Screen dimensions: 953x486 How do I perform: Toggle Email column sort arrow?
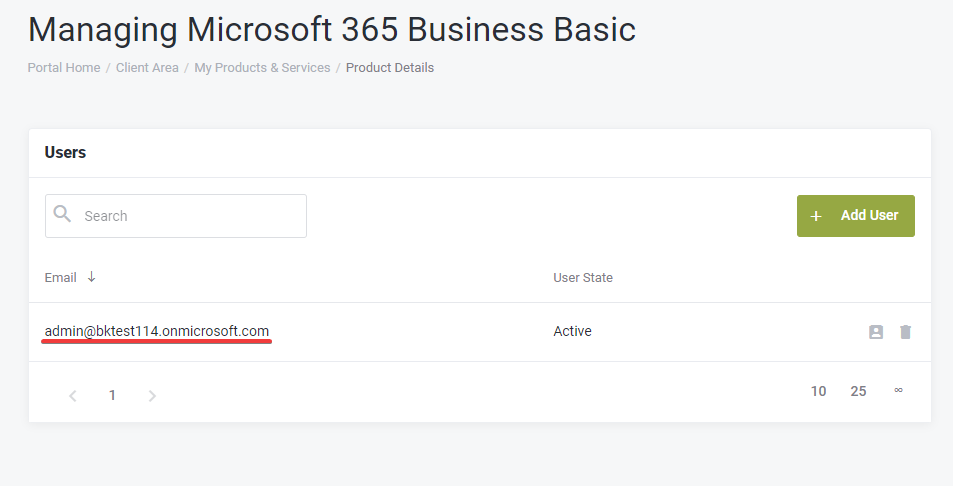point(91,277)
